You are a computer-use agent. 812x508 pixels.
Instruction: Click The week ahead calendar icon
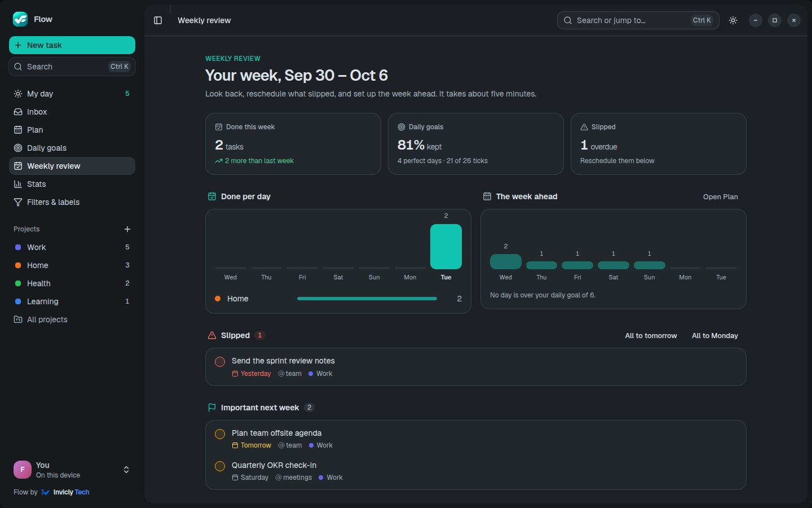click(487, 196)
